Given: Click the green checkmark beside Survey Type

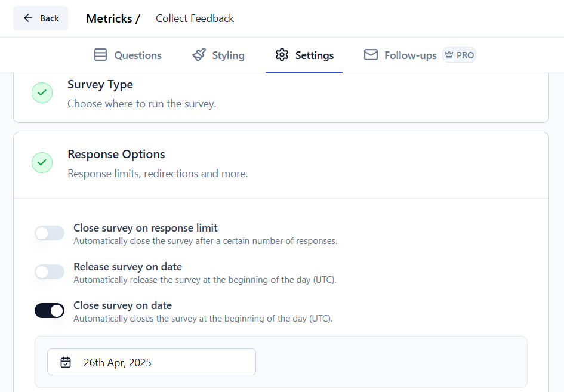Looking at the screenshot, I should [x=42, y=92].
